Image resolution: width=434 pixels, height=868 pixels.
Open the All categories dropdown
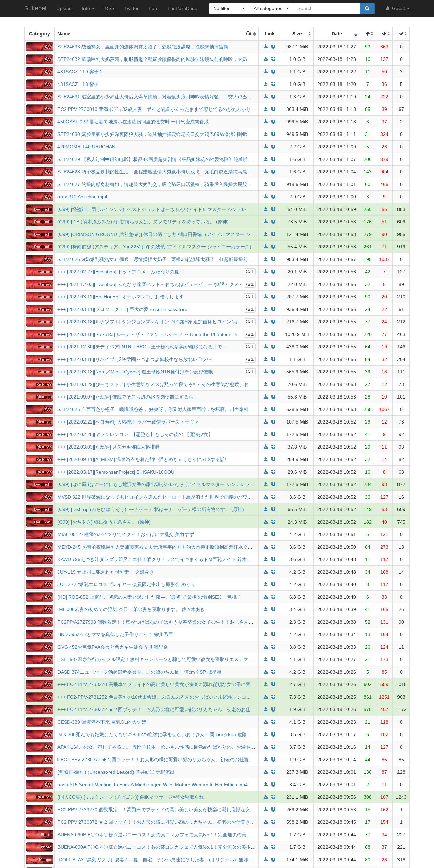271,8
